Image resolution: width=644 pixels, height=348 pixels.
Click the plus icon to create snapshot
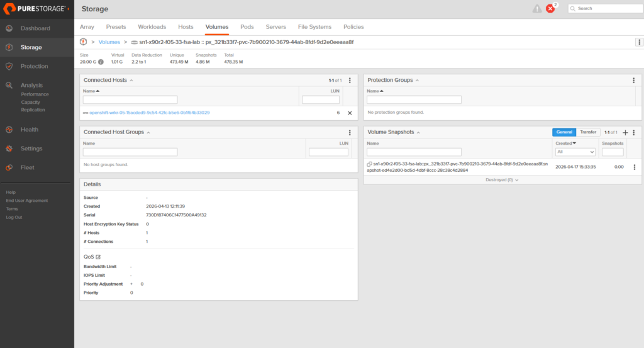(x=625, y=133)
